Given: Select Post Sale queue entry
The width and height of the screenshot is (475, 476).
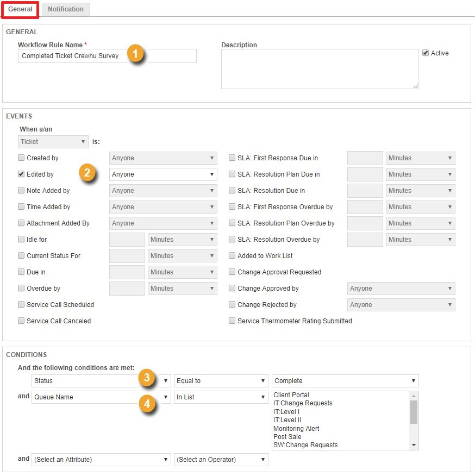Looking at the screenshot, I should pos(287,436).
